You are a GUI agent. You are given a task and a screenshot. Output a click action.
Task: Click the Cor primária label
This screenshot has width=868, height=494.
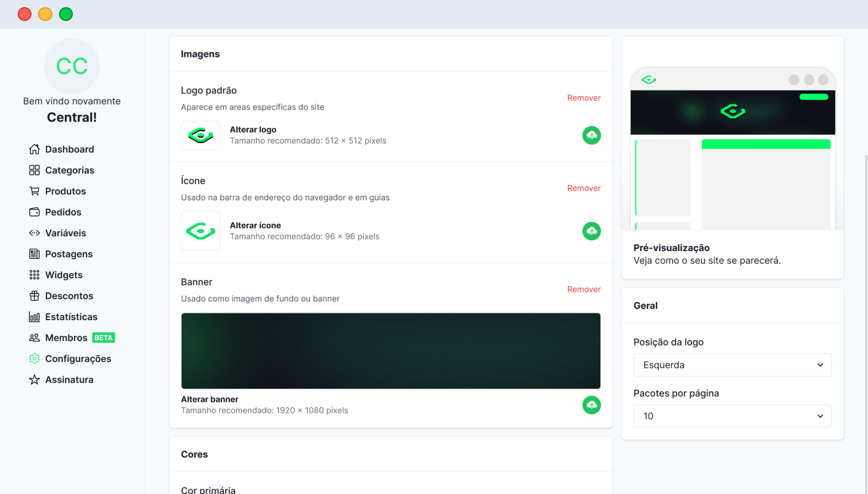pyautogui.click(x=208, y=490)
